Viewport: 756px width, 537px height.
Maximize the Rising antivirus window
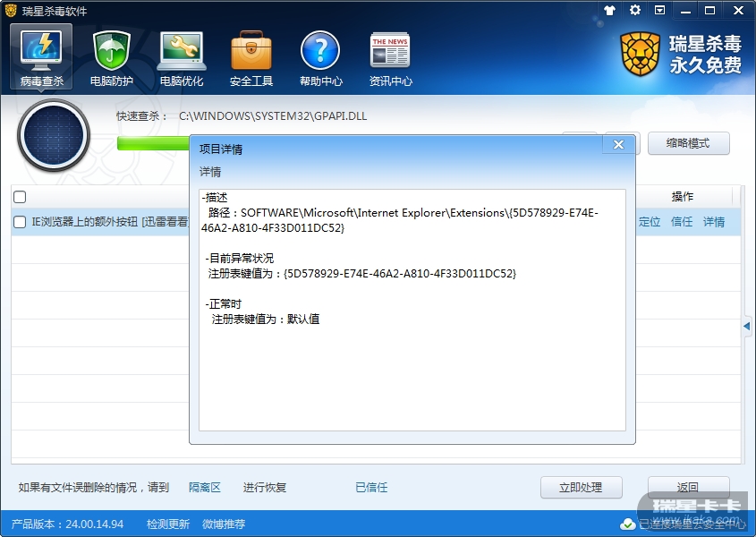709,10
